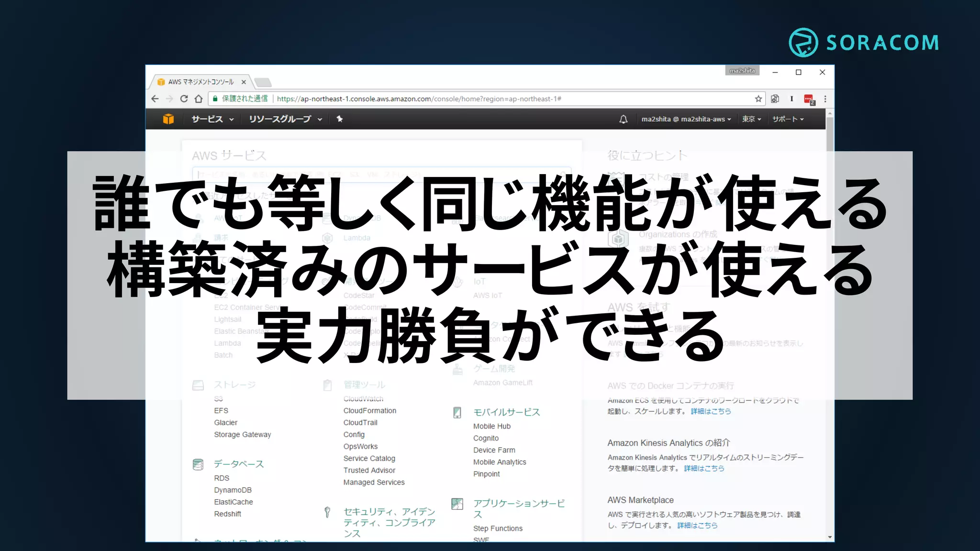This screenshot has height=551, width=980.
Task: Click the データベース category heading
Action: [x=239, y=464]
